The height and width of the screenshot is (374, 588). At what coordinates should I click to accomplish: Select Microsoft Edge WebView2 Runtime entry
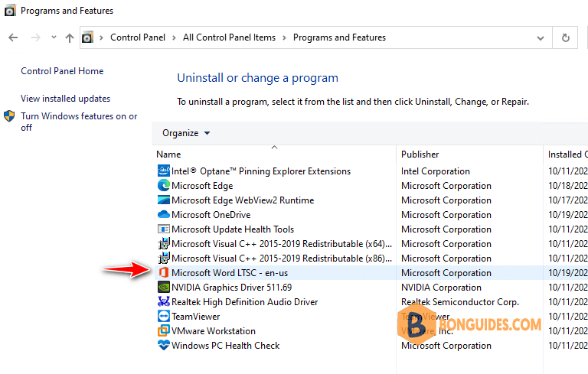243,200
